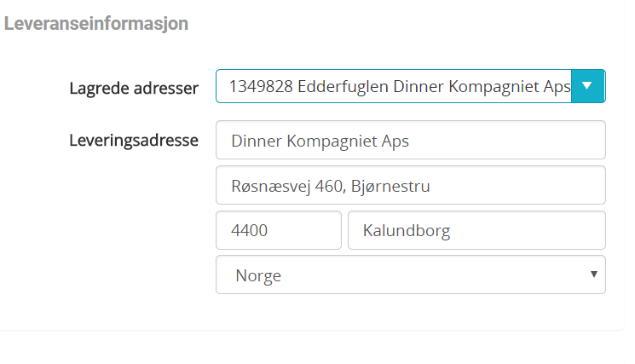Click the blank middle of the country selector

[426, 275]
